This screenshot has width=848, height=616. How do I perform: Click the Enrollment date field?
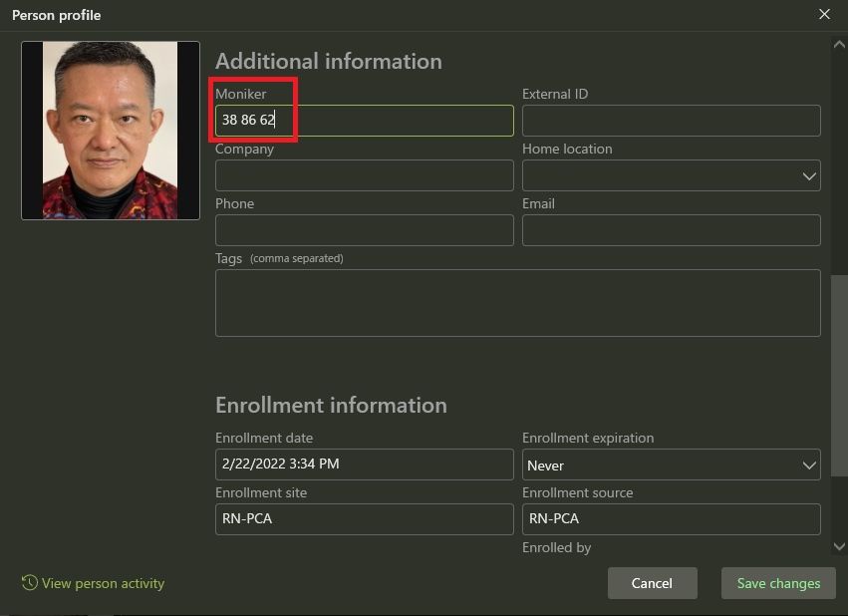coord(364,464)
